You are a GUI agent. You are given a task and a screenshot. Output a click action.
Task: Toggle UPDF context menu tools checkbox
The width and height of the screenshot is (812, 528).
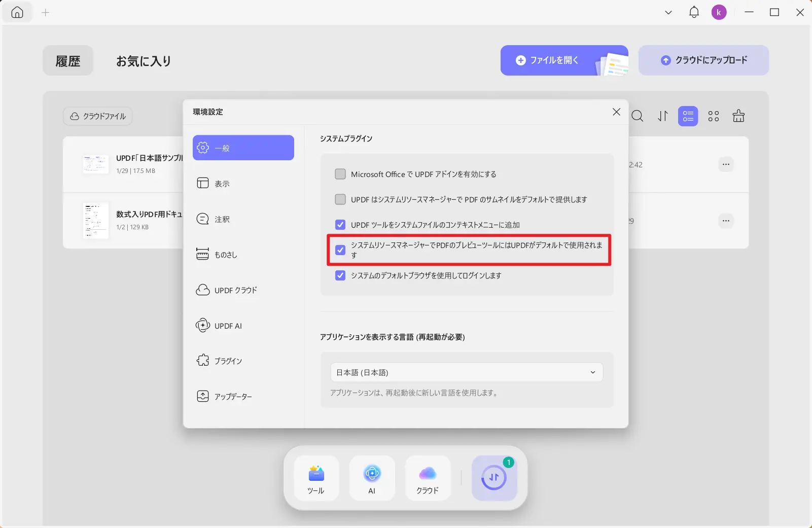(x=340, y=225)
